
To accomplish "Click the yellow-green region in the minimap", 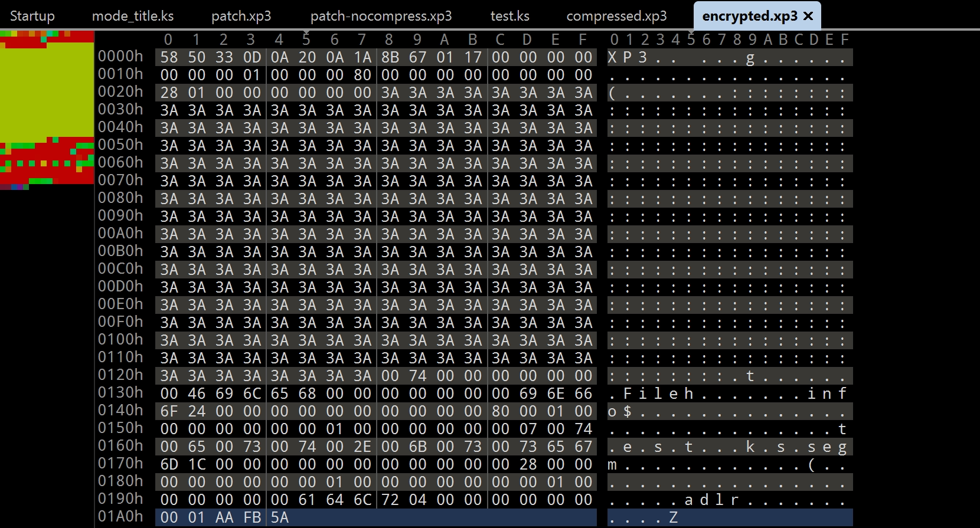I will coord(47,91).
